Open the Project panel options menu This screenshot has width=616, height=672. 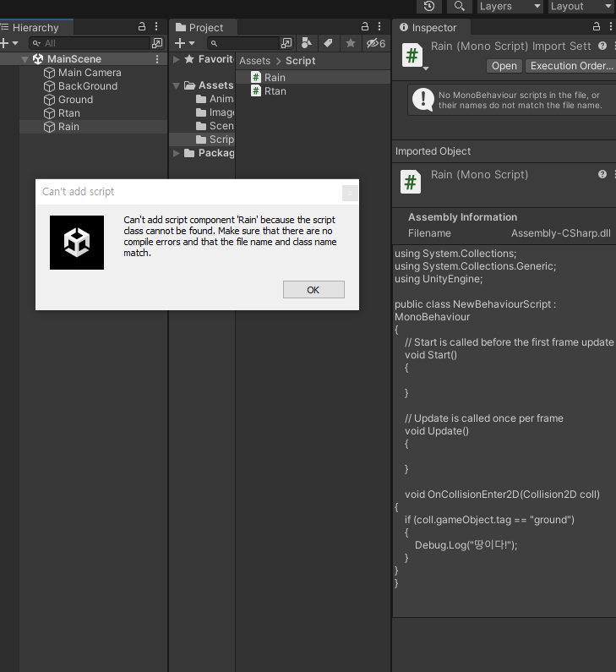379,26
